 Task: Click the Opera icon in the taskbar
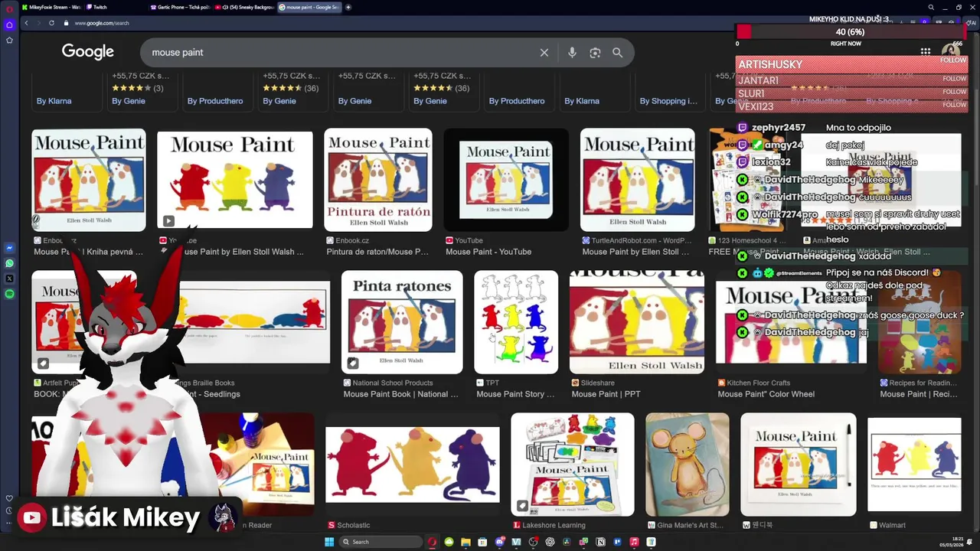coord(433,542)
